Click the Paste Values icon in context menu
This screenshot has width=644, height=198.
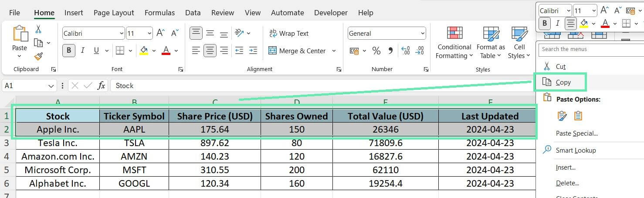click(578, 116)
